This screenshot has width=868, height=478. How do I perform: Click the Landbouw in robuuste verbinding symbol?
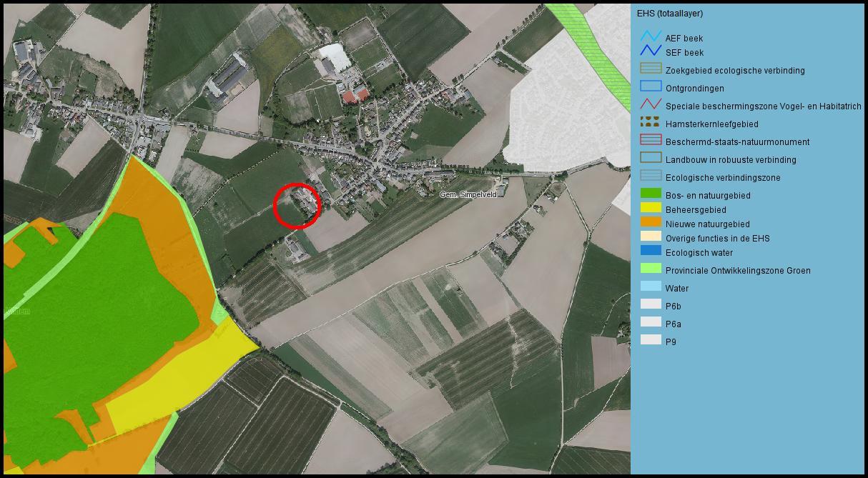pyautogui.click(x=651, y=158)
